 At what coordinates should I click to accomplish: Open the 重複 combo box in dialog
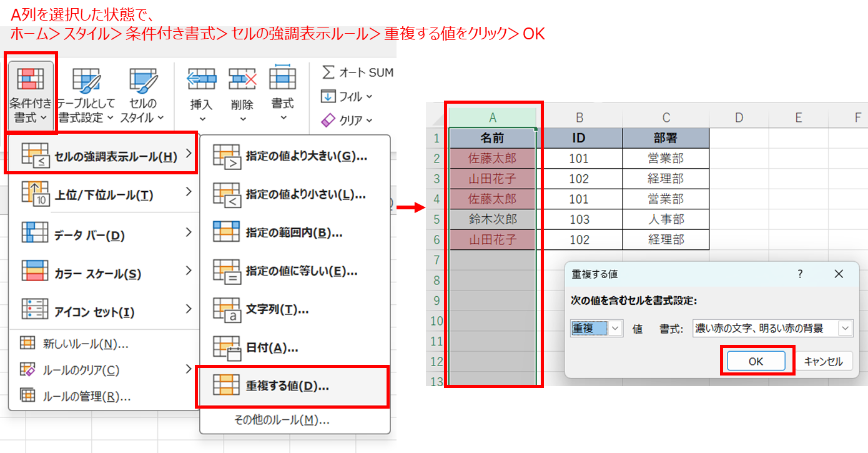pyautogui.click(x=596, y=329)
